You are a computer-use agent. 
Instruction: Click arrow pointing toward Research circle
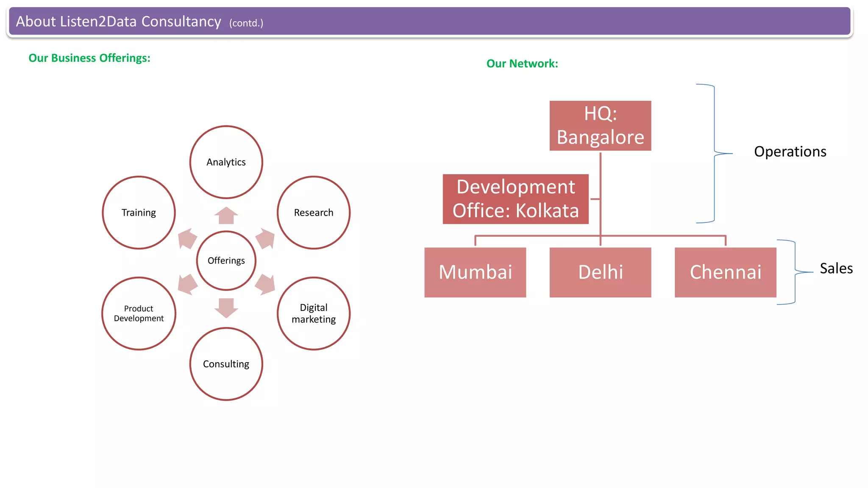pos(266,238)
